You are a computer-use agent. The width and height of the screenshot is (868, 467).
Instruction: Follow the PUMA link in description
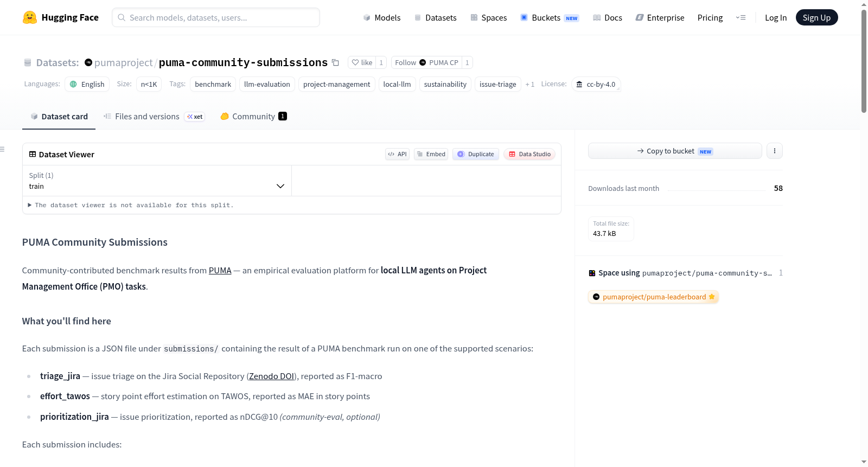(220, 270)
